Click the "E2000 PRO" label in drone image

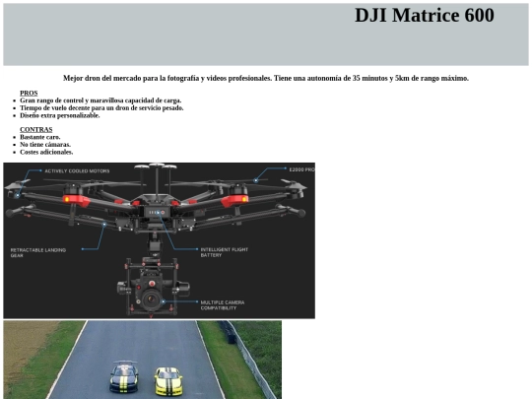pyautogui.click(x=301, y=169)
